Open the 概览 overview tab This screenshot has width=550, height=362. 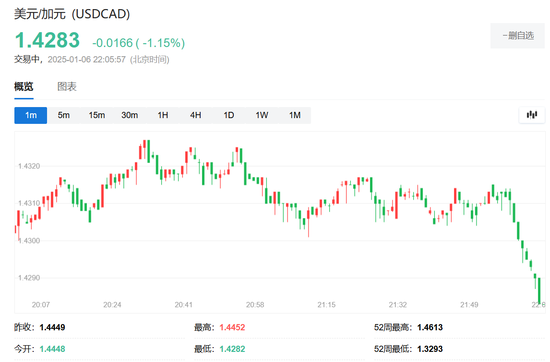pyautogui.click(x=24, y=87)
